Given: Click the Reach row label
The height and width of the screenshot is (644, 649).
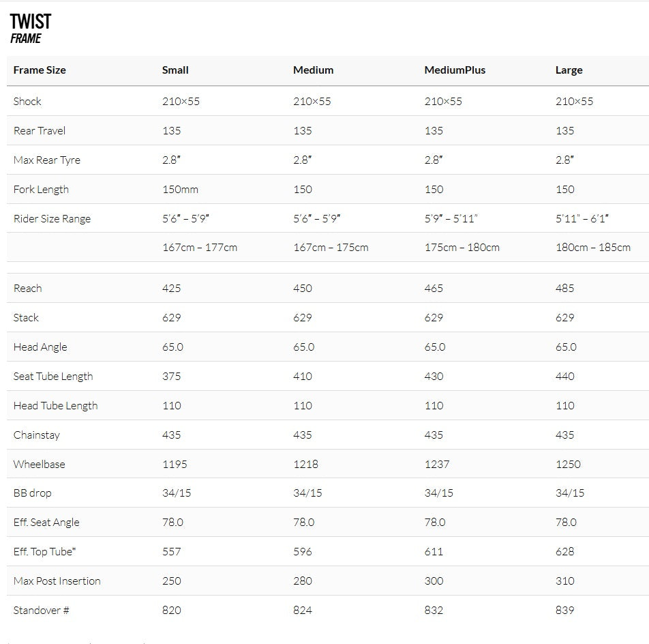Looking at the screenshot, I should 28,289.
